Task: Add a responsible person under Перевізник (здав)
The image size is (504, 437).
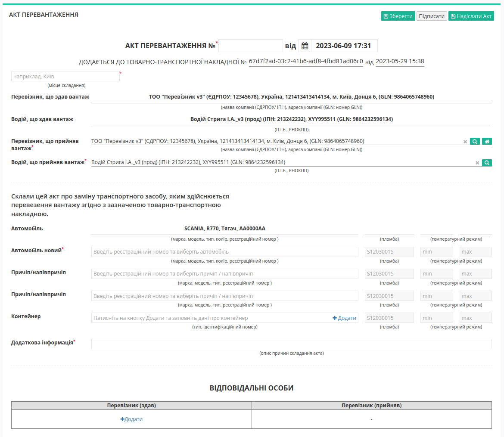Action: (131, 419)
